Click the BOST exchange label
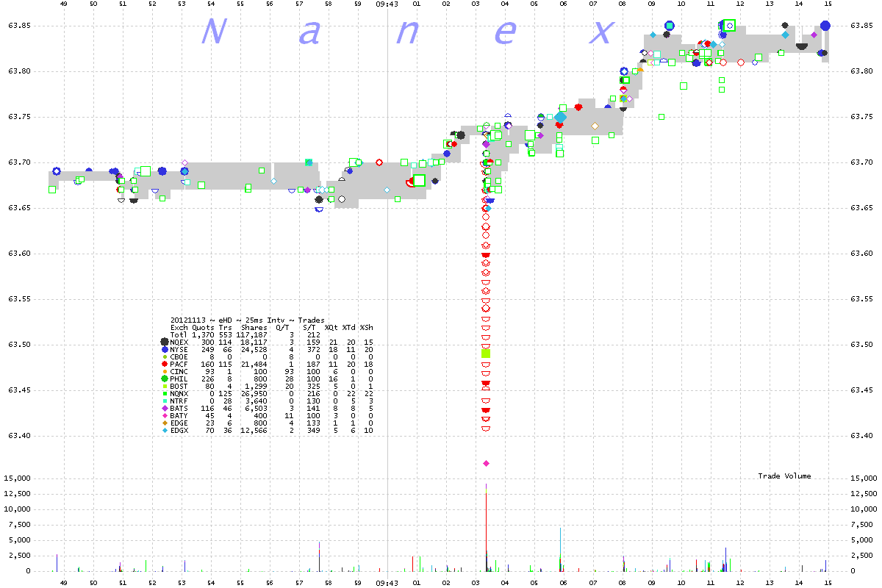Image resolution: width=882 pixels, height=588 pixels. pos(179,386)
